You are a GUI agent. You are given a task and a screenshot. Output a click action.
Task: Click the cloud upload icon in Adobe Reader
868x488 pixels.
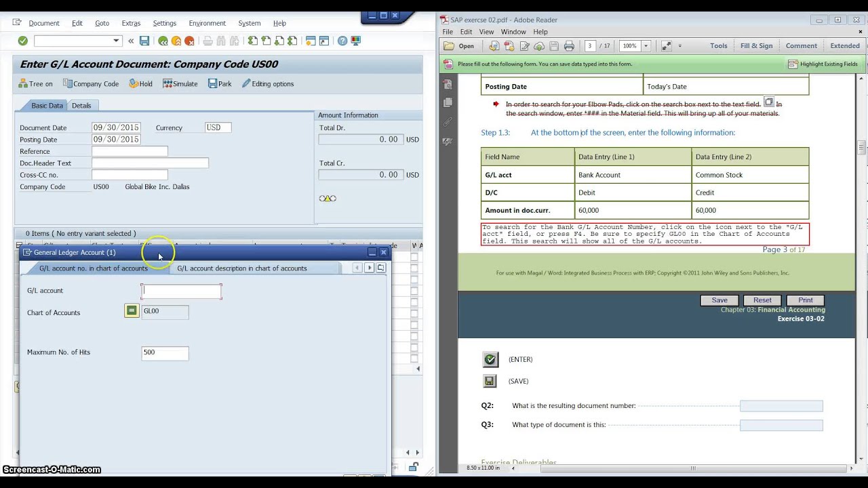pyautogui.click(x=539, y=46)
